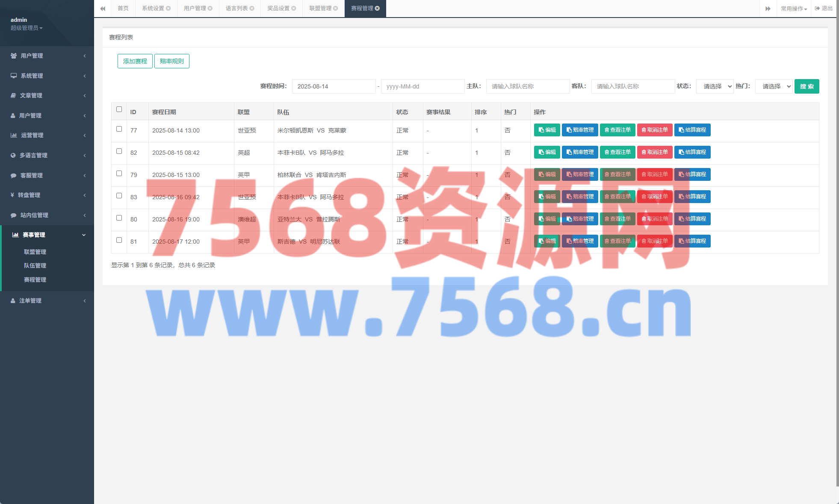Viewport: 839px width, 504px height.
Task: Close the 系统设置 tab with its X icon
Action: pos(168,9)
